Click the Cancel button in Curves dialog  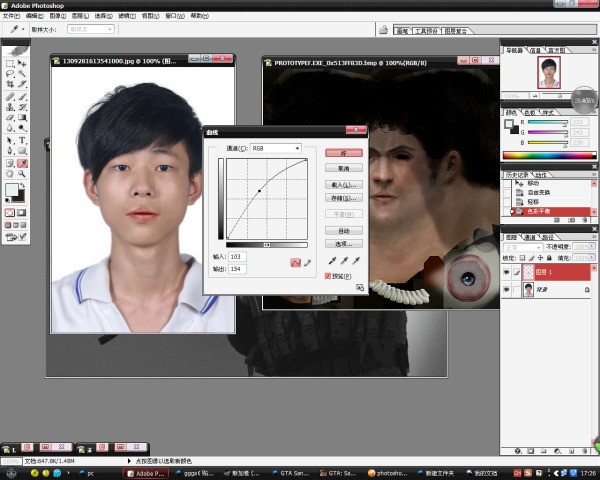pos(343,168)
